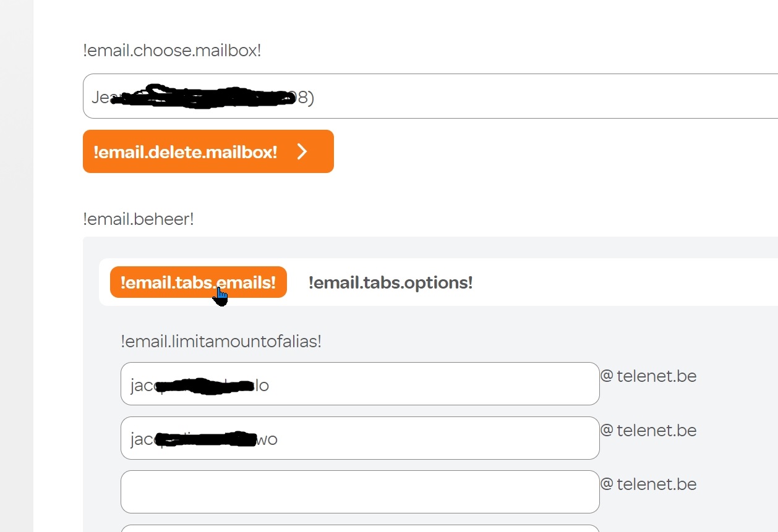This screenshot has height=532, width=778.
Task: Focus the first alias field ending in "lo"
Action: pos(360,384)
